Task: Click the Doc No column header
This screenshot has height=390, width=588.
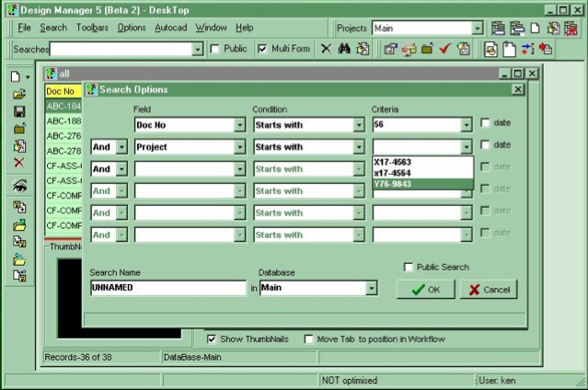Action: click(63, 91)
